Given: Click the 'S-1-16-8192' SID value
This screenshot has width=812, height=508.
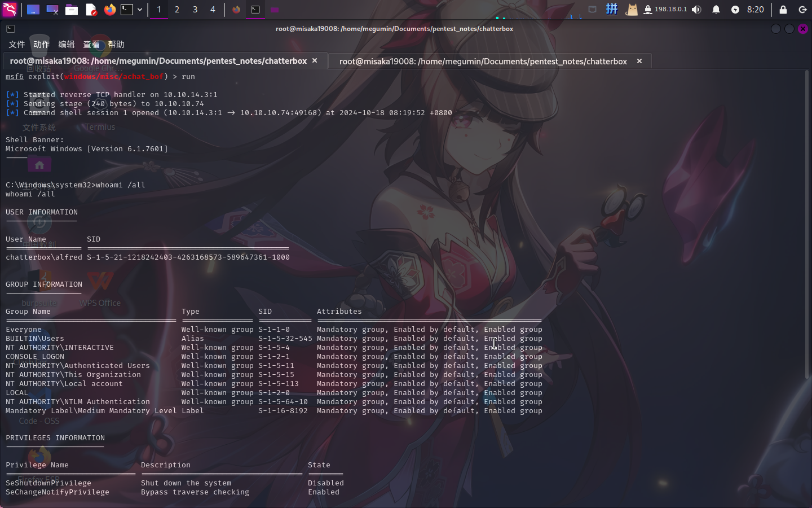Looking at the screenshot, I should click(x=283, y=411).
